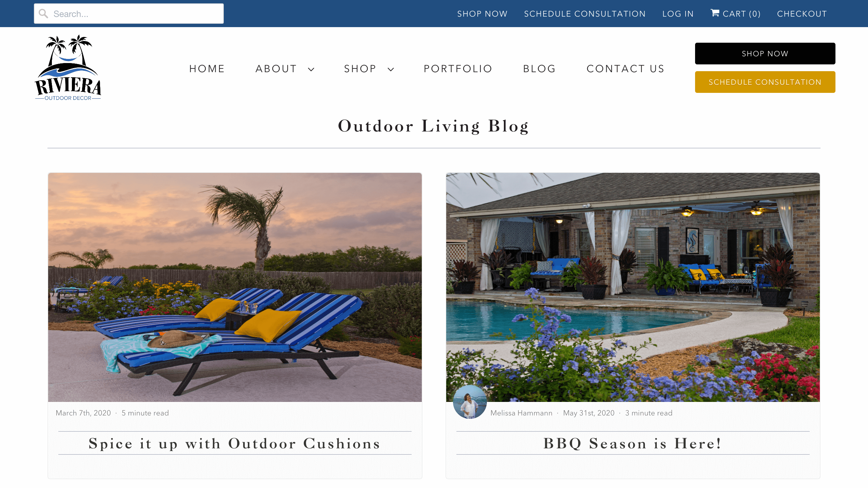The height and width of the screenshot is (488, 868).
Task: Click the SHOP NOW black button
Action: (x=765, y=53)
